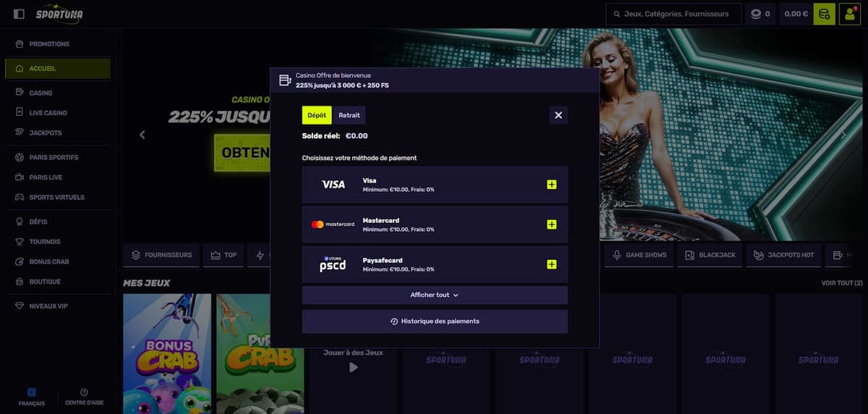Open Niveaux VIP in the sidebar
Image resolution: width=868 pixels, height=414 pixels.
click(58, 306)
